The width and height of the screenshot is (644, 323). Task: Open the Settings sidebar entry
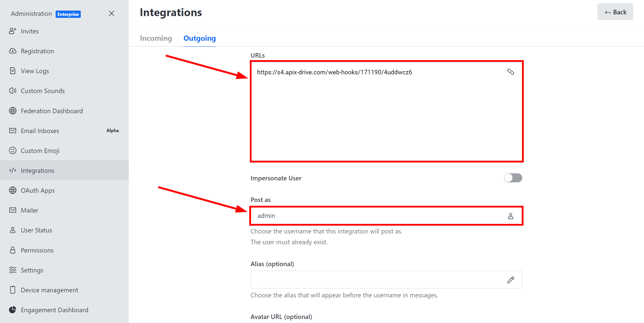[x=64, y=270]
